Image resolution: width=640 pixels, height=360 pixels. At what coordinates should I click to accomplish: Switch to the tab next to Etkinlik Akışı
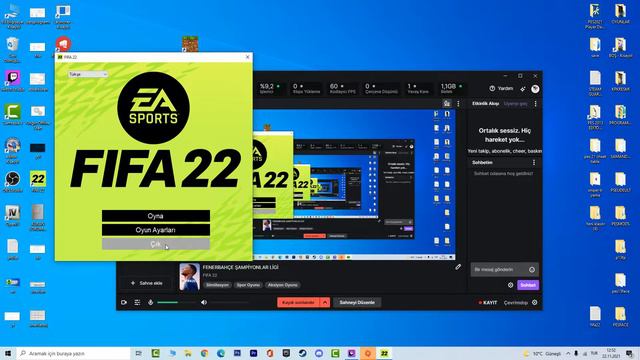pos(516,104)
